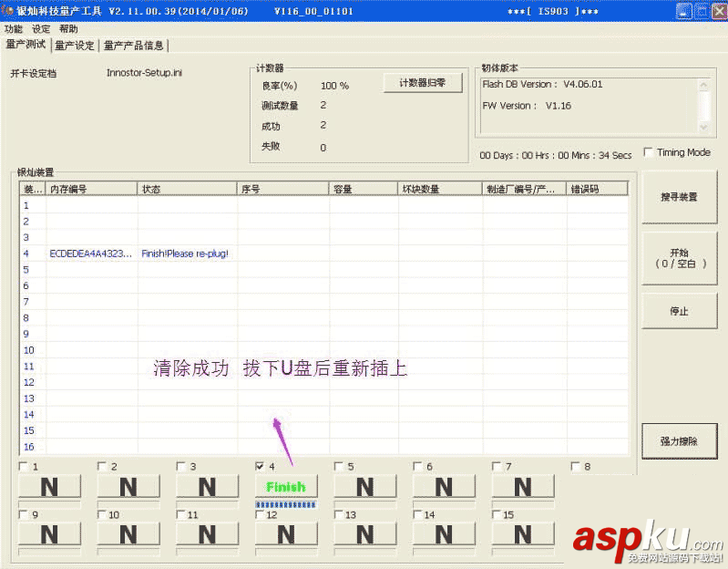Click the 开始 (0 / 空白) button
Image resolution: width=728 pixels, height=569 pixels.
(x=679, y=258)
